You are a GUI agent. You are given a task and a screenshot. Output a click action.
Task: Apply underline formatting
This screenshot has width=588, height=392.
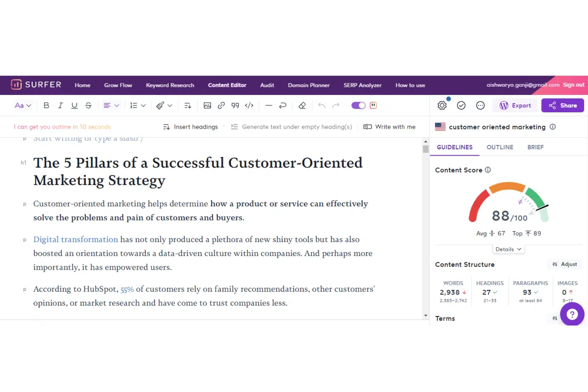(x=74, y=105)
